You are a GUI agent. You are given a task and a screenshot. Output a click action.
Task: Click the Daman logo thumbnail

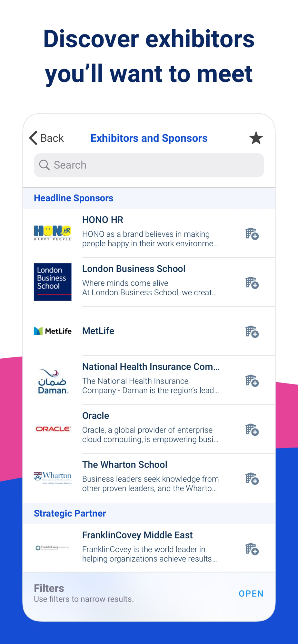(x=53, y=381)
